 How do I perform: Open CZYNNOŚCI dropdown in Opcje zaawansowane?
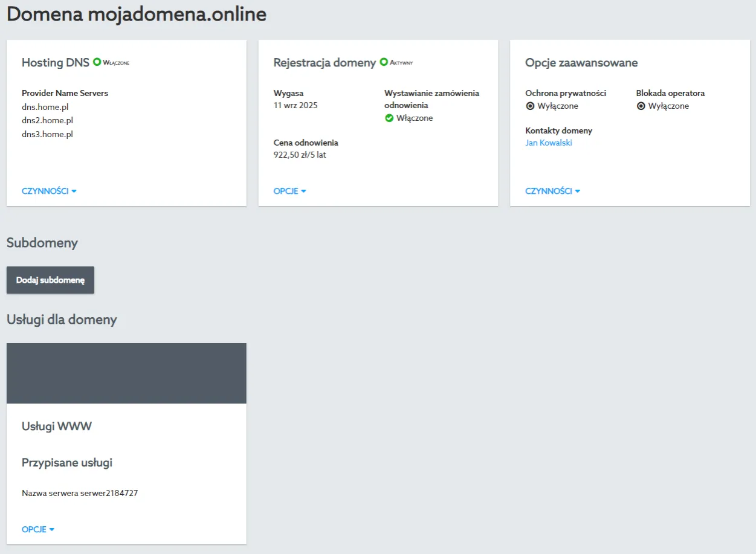point(552,191)
